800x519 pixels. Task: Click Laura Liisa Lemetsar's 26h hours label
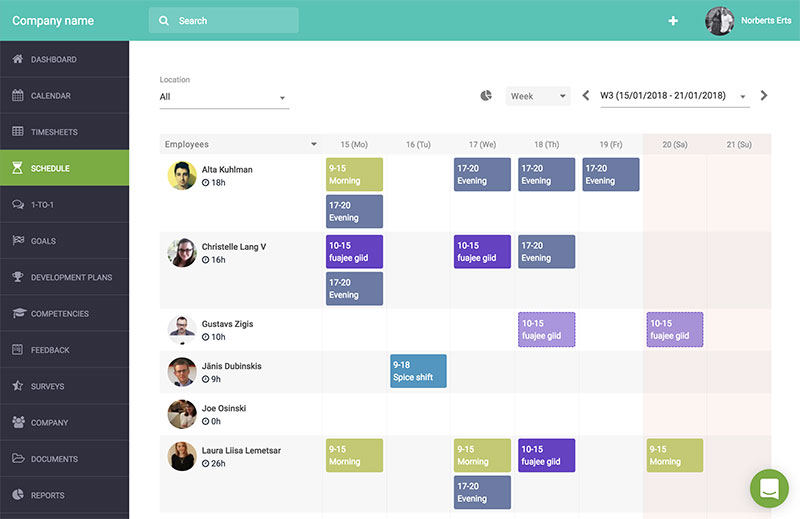coord(214,463)
